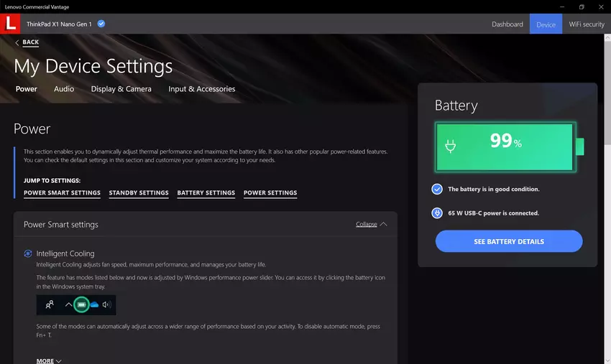Click the 99% battery level gauge
The height and width of the screenshot is (364, 611).
pyautogui.click(x=505, y=146)
